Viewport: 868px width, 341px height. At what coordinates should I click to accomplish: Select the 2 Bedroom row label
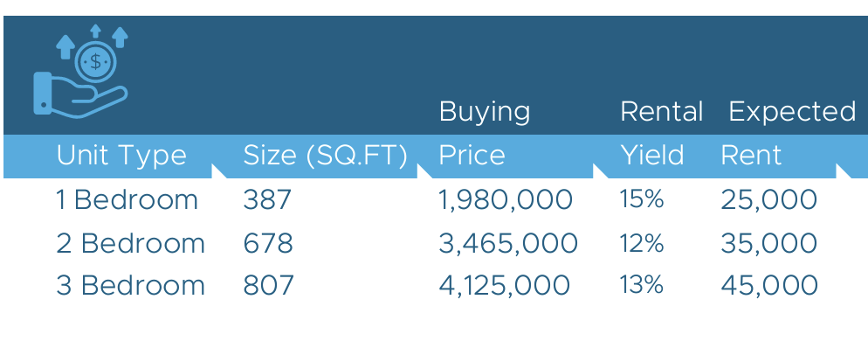coord(131,243)
